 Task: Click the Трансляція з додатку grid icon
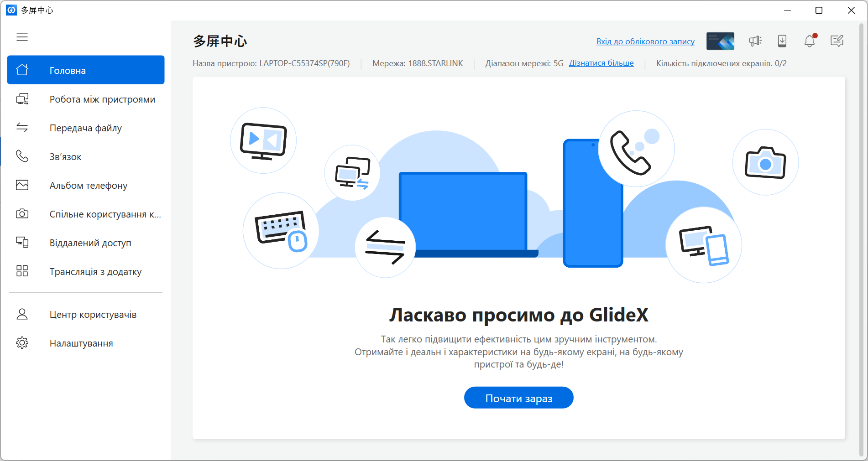click(22, 271)
